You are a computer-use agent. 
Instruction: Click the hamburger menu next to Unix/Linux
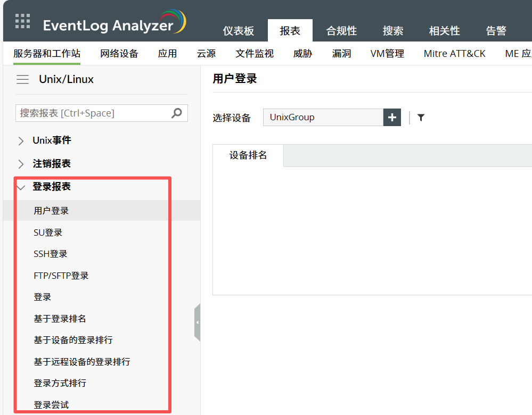22,80
